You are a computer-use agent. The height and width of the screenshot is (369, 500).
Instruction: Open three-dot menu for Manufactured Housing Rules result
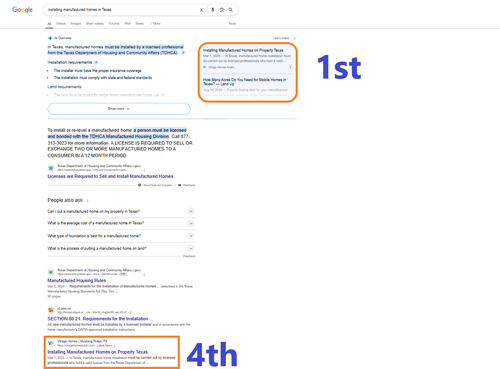pyautogui.click(x=144, y=274)
